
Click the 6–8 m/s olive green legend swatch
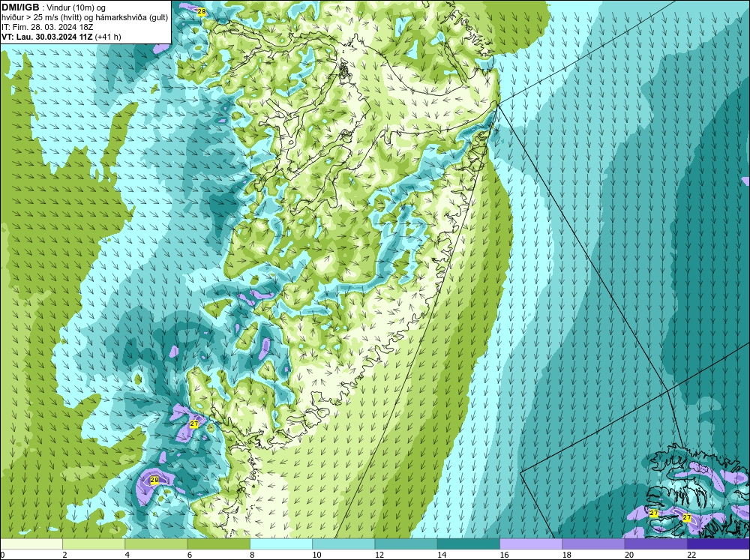[x=218, y=544]
